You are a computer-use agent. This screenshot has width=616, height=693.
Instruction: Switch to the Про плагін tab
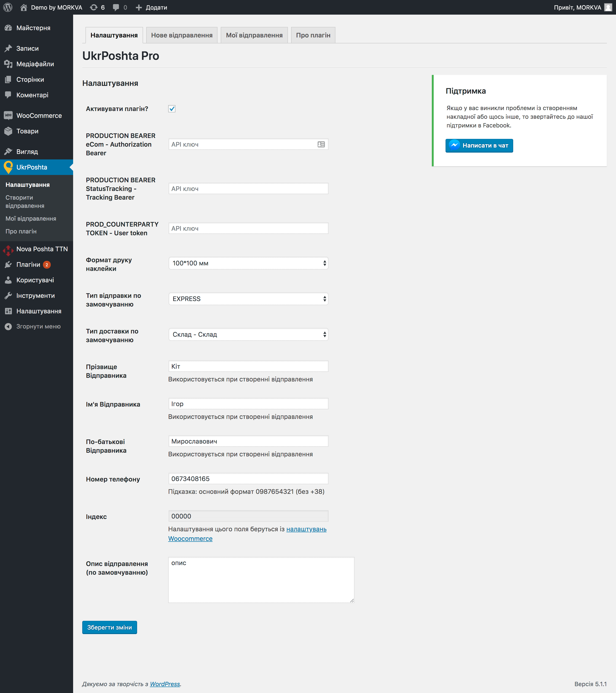coord(313,35)
